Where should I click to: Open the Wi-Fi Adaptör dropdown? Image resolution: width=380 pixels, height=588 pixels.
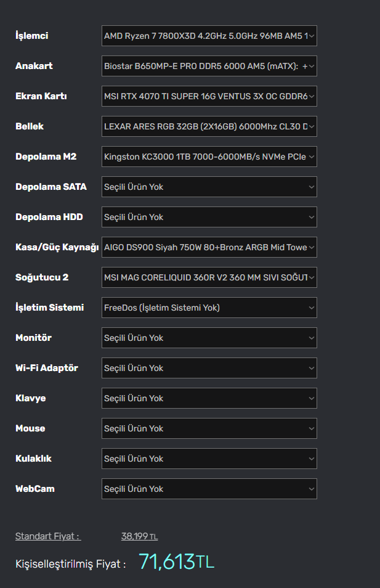click(x=209, y=368)
